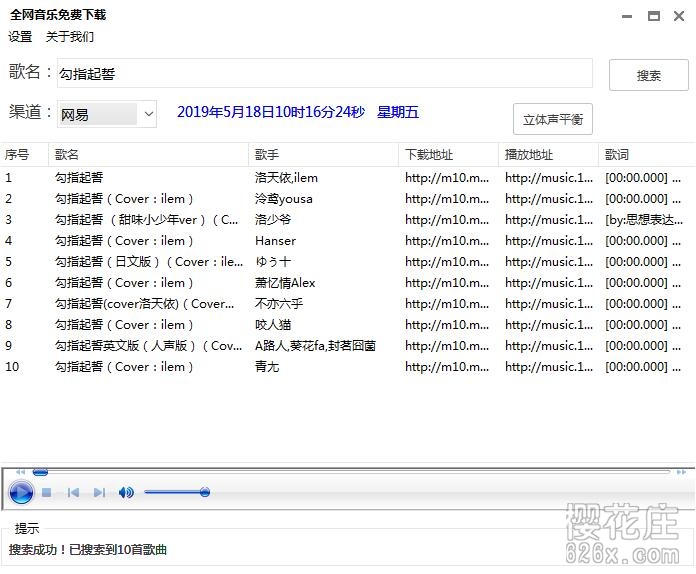Click row 1 download address link
Viewport: 696px width, 574px height.
(x=447, y=178)
